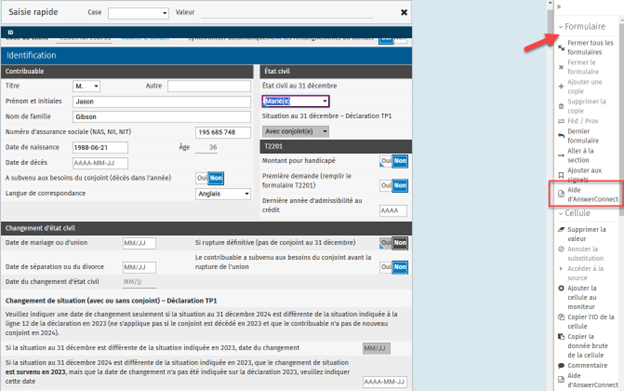Click the Aller à la section arrow icon
Screen dimensions: 624x391
click(561, 156)
